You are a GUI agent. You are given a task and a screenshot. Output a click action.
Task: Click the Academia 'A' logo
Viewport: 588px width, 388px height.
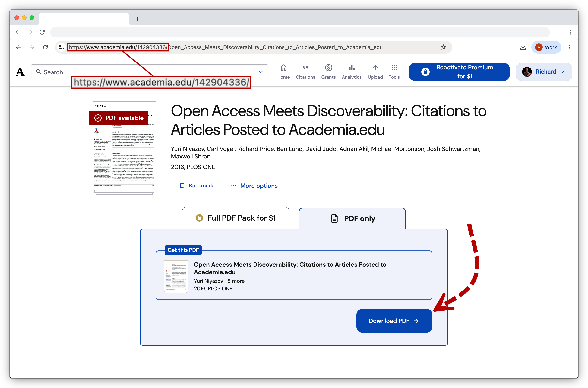coord(20,72)
